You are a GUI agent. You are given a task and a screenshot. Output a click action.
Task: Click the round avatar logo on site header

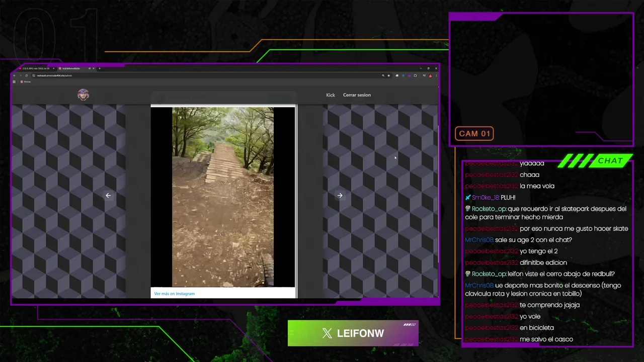(x=83, y=95)
